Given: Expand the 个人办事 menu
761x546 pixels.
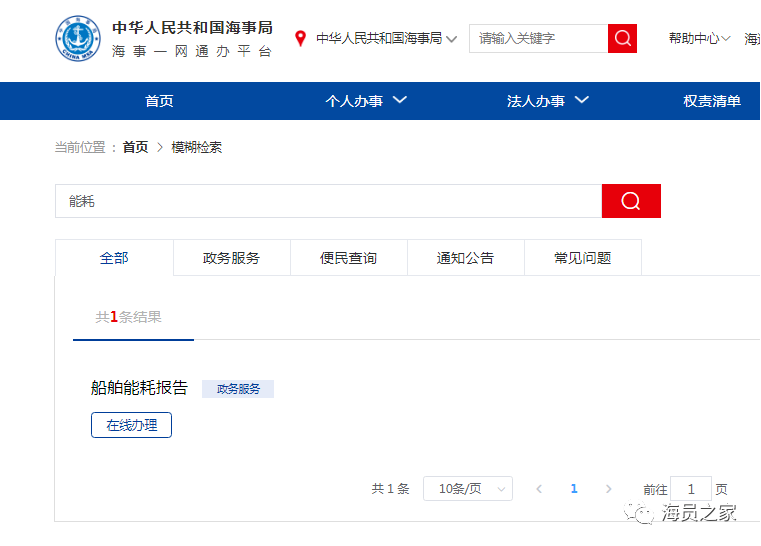Looking at the screenshot, I should [x=366, y=101].
